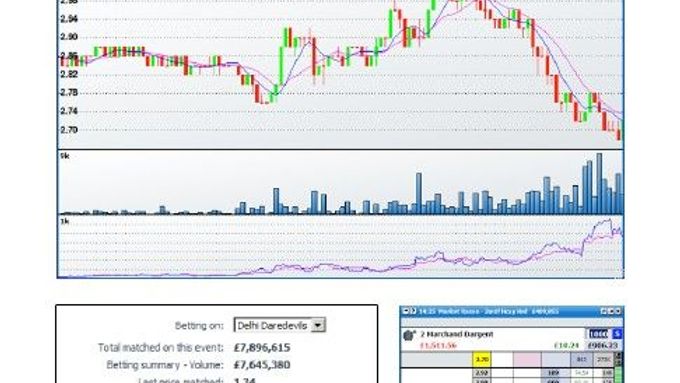The image size is (680, 383).
Task: Click the 5k label on the volume panel
Action: [65, 156]
